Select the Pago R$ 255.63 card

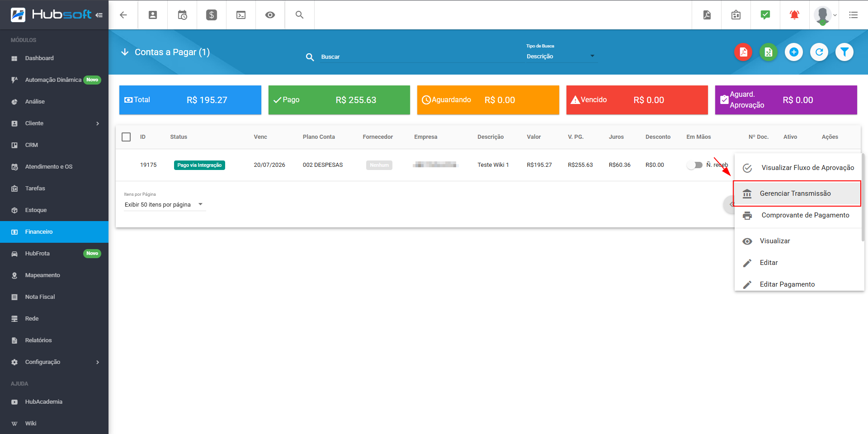(339, 100)
